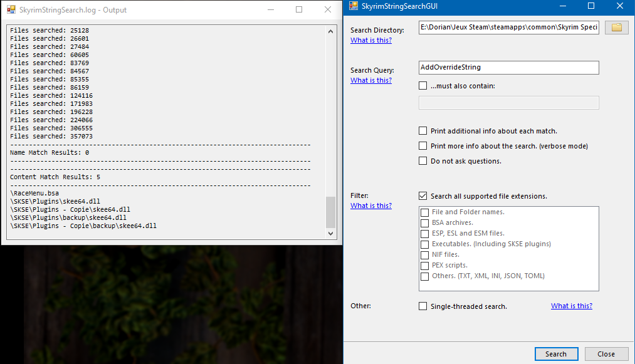Toggle 'Executables (Including SKSE plugins)' filter
Image resolution: width=635 pixels, height=364 pixels.
coord(424,244)
